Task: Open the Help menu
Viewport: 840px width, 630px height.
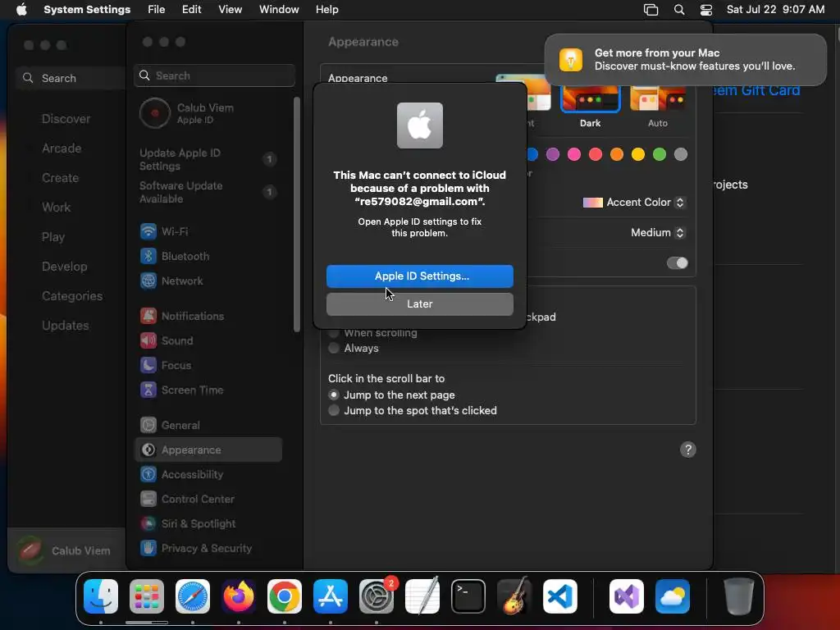Action: pyautogui.click(x=326, y=10)
